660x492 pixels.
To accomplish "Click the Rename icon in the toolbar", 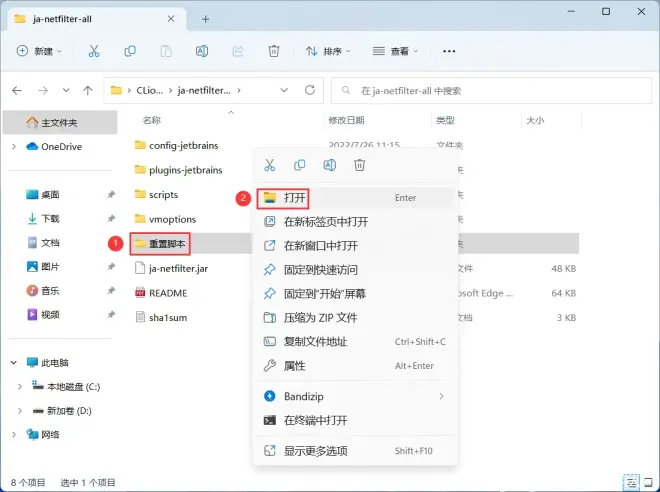I will (202, 51).
